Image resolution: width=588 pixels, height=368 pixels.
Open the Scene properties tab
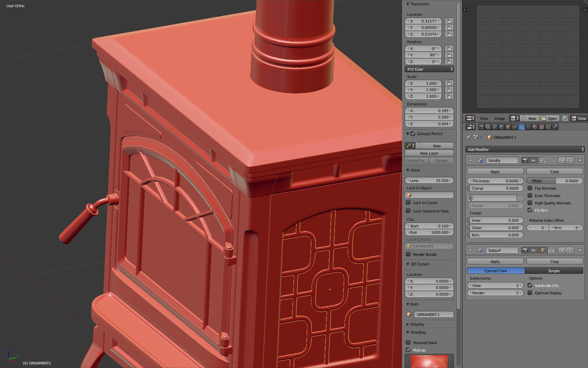coord(495,127)
